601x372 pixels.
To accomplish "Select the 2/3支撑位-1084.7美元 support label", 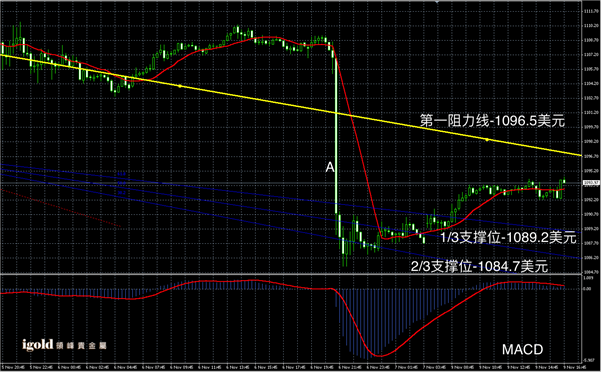I will click(479, 266).
